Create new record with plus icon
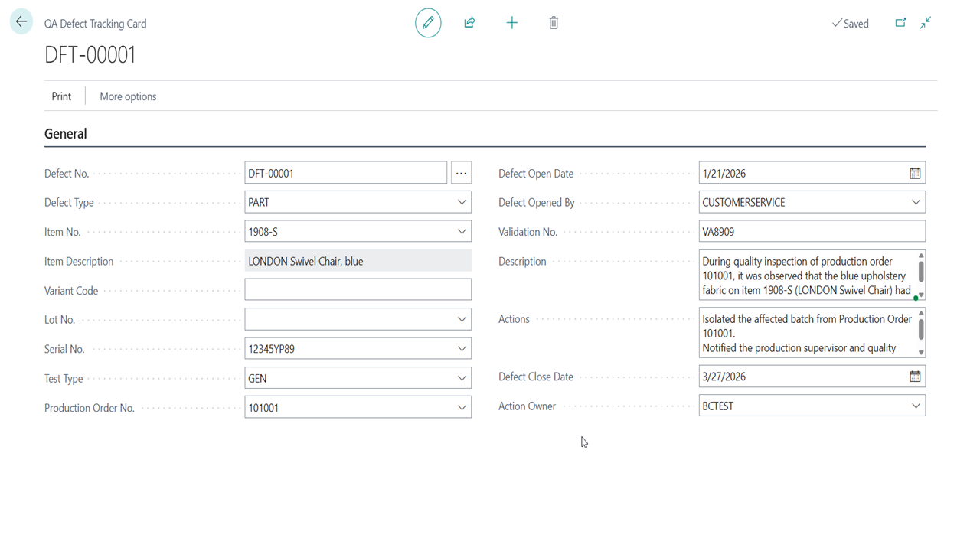 [x=512, y=23]
